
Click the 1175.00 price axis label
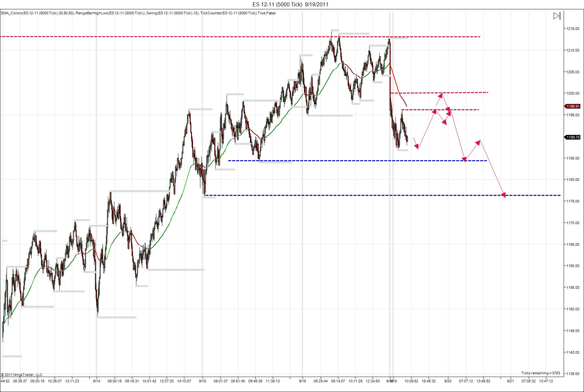[573, 201]
